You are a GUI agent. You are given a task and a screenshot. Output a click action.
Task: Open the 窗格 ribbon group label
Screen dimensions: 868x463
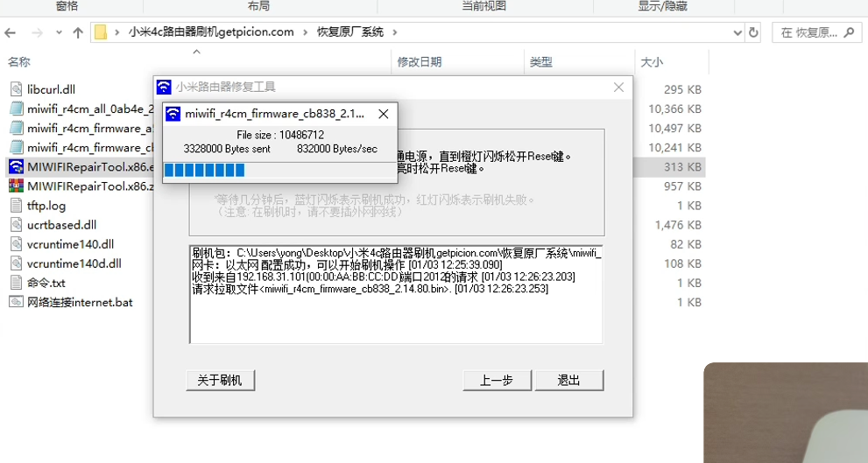[67, 6]
